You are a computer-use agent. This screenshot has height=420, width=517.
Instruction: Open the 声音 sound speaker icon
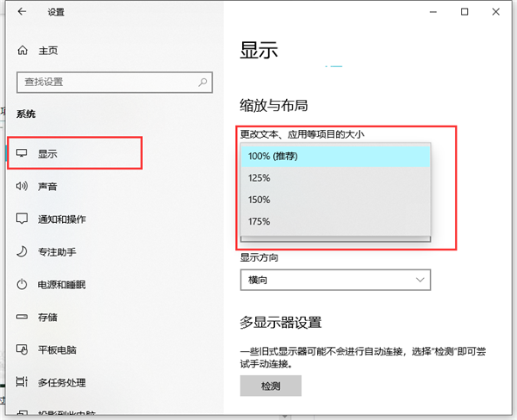(22, 187)
